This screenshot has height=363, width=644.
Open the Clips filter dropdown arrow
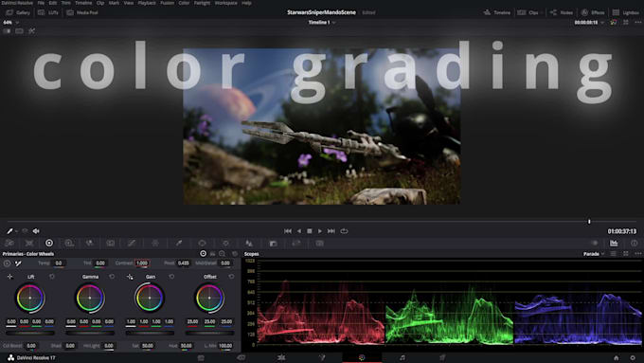(x=543, y=12)
